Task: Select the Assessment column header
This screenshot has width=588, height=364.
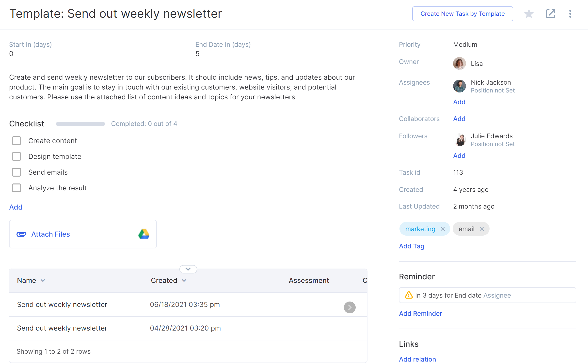Action: coord(309,281)
